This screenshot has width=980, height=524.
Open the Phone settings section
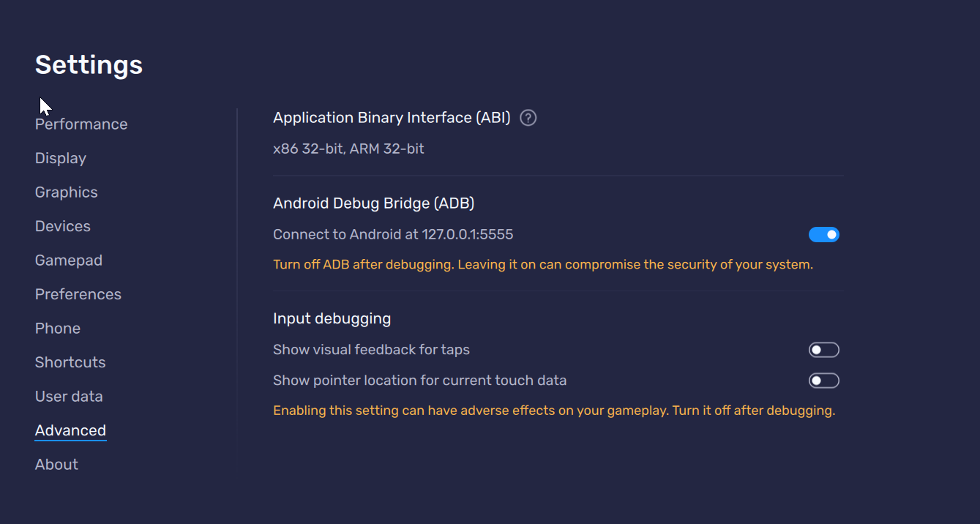point(57,328)
